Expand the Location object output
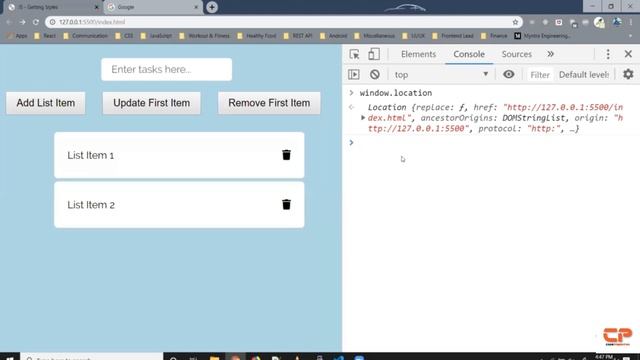 363,118
